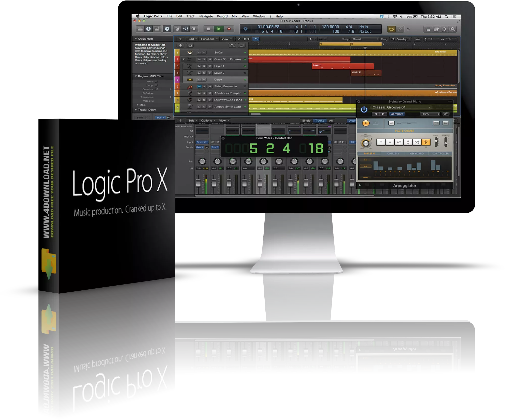Open the Loop Browser button
Screen dimensions: 505x420
click(x=444, y=29)
